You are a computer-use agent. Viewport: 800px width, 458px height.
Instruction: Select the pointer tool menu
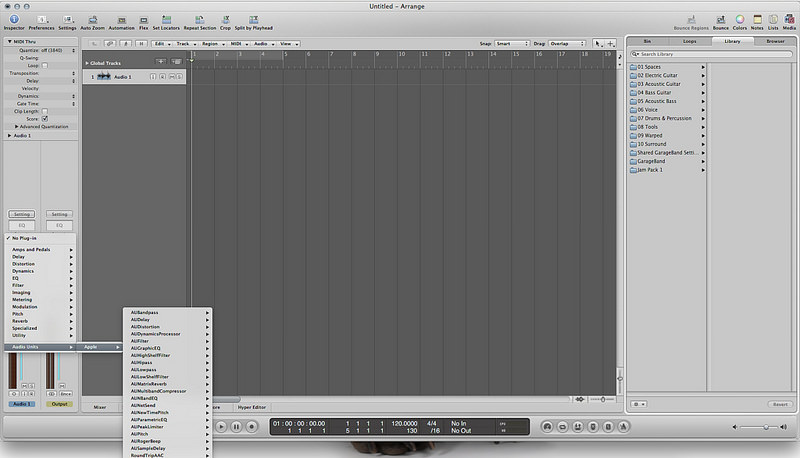(x=598, y=44)
